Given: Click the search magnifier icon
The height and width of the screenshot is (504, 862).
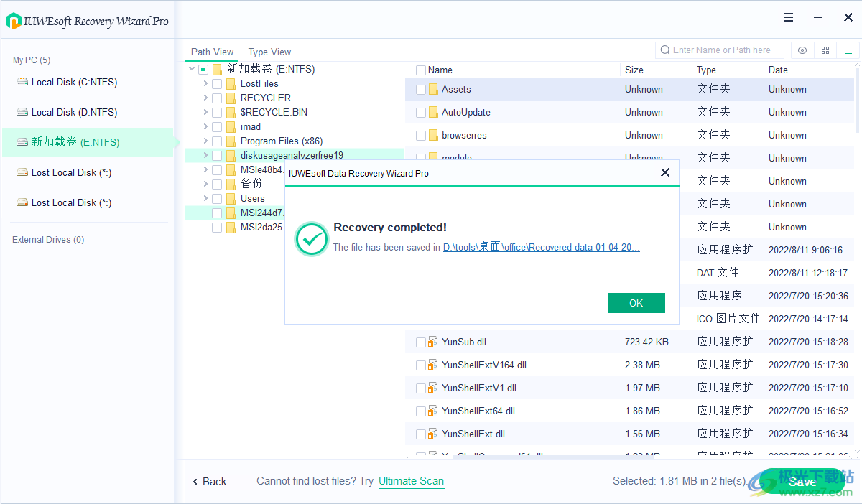Looking at the screenshot, I should coord(664,50).
